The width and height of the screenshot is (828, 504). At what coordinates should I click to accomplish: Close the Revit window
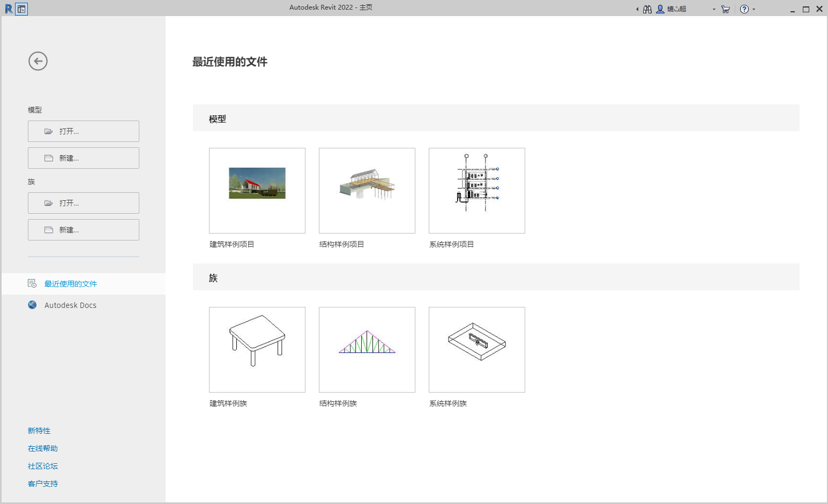pyautogui.click(x=819, y=9)
